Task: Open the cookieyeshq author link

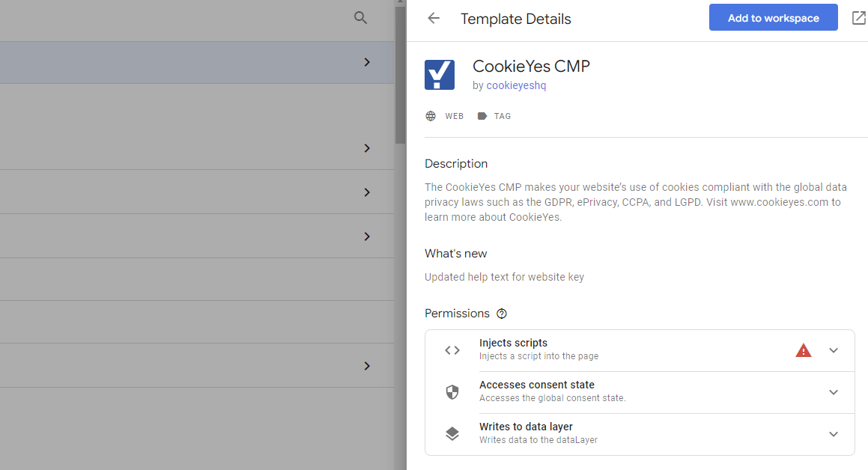Action: point(516,86)
